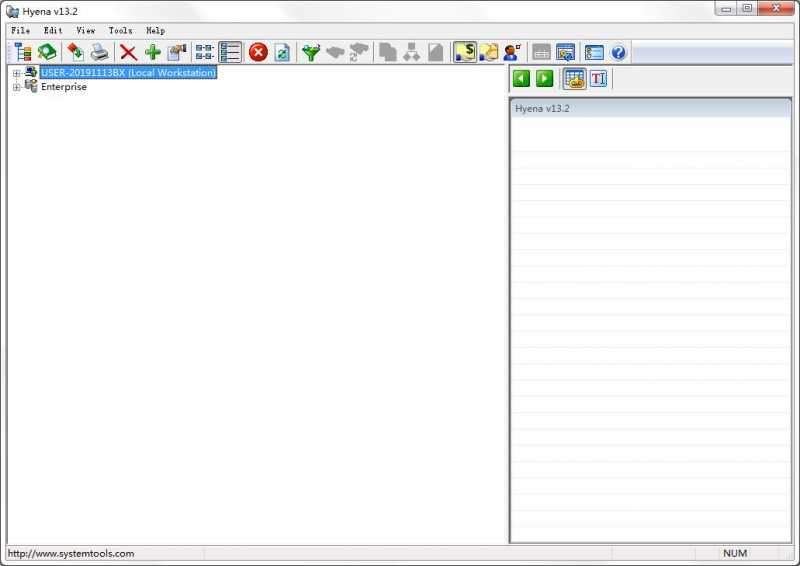The image size is (800, 566).
Task: Toggle the dollar sign toolbar button
Action: coord(465,53)
